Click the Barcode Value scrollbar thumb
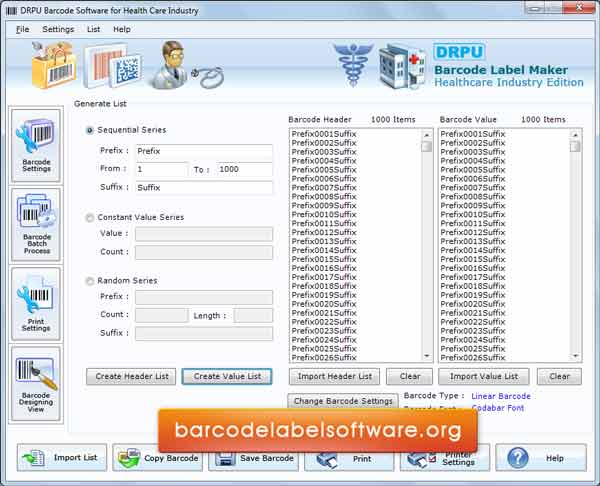Image resolution: width=600 pixels, height=486 pixels. pos(575,146)
